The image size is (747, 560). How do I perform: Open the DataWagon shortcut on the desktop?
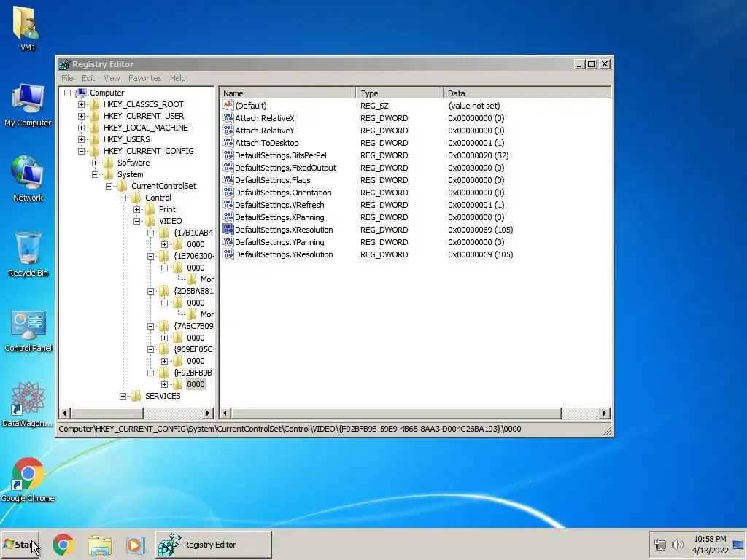click(28, 398)
